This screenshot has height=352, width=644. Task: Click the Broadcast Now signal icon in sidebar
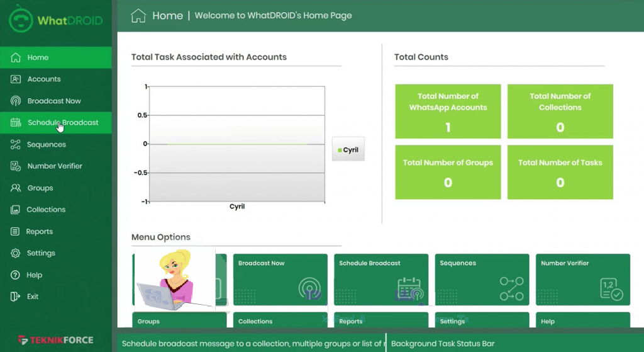(x=16, y=101)
